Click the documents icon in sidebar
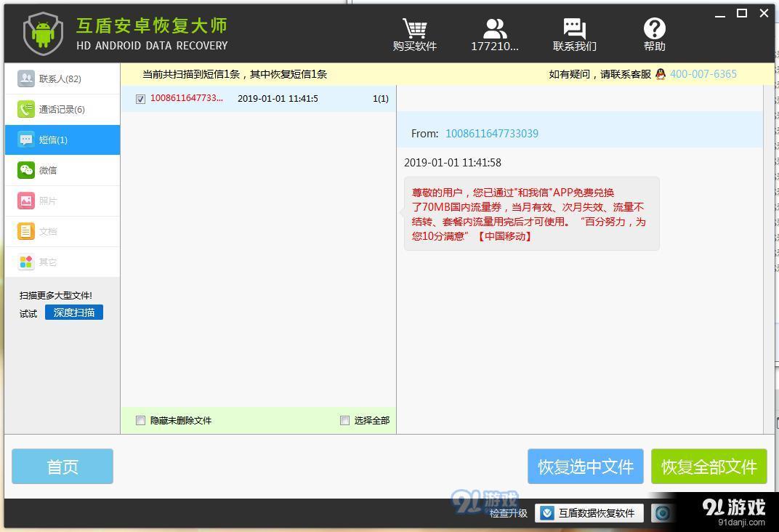 [x=26, y=231]
